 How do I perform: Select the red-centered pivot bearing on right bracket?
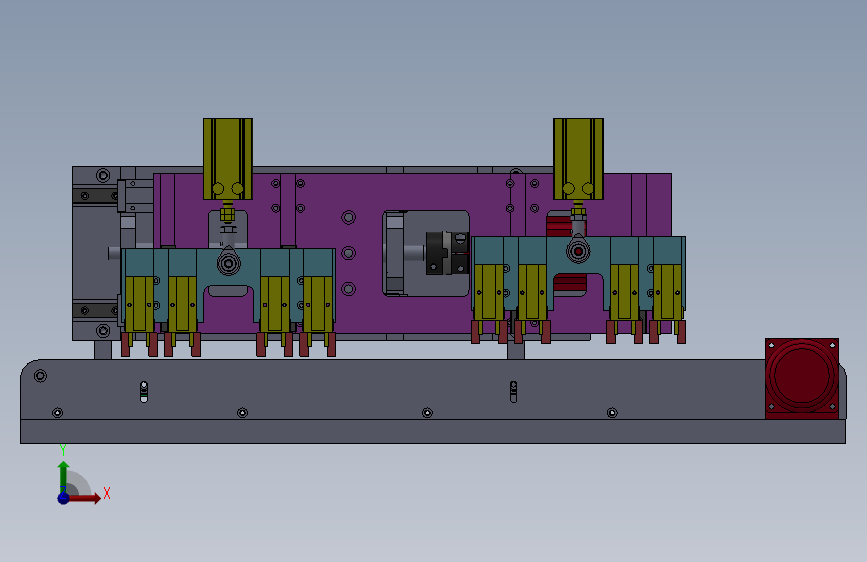(x=578, y=251)
